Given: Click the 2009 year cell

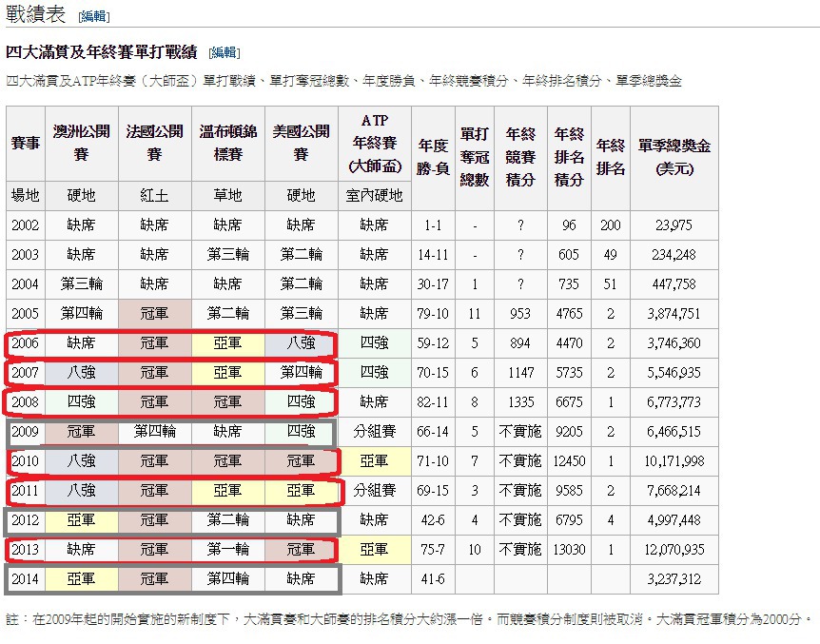Looking at the screenshot, I should pos(26,432).
